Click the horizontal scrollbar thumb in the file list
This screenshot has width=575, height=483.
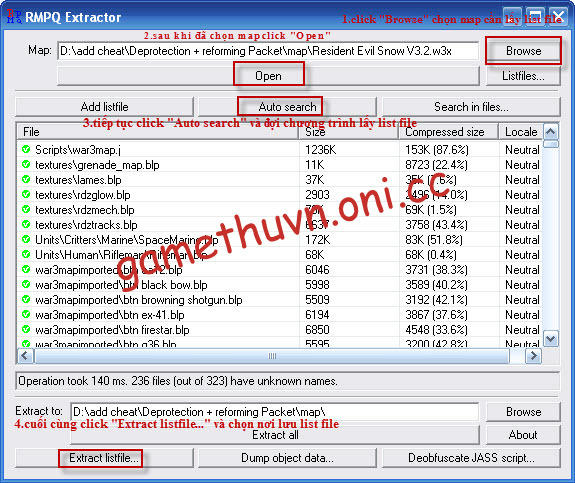272,356
